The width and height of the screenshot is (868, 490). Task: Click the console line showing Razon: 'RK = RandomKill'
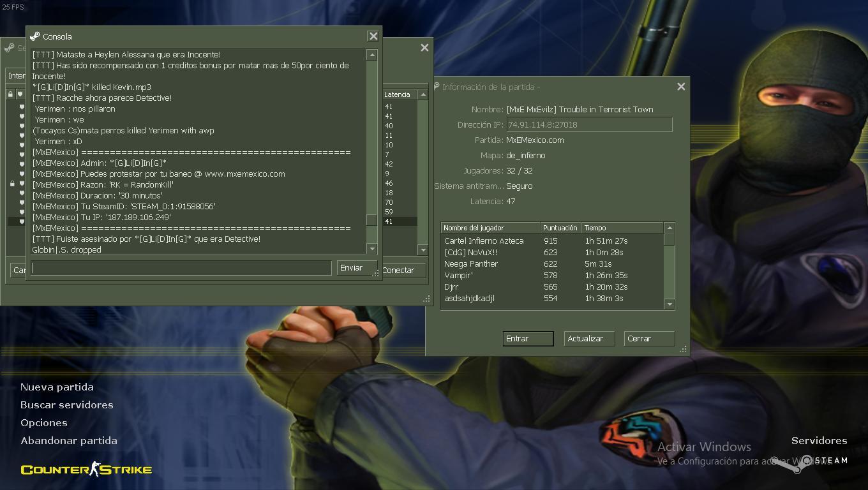(103, 184)
